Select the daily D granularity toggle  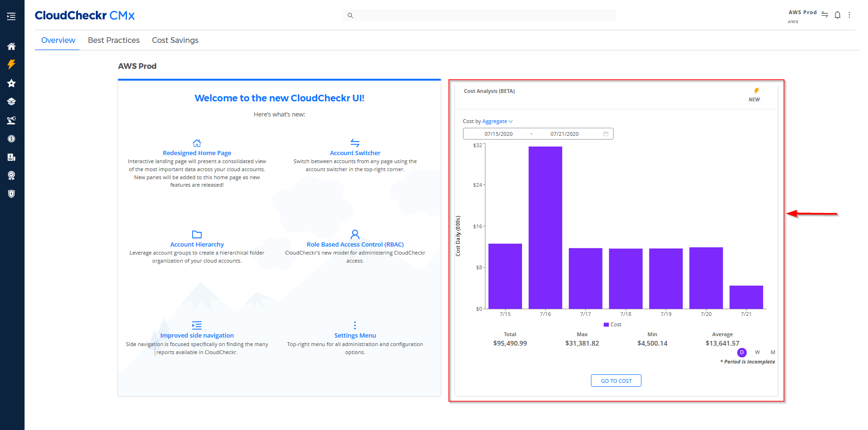pos(742,352)
